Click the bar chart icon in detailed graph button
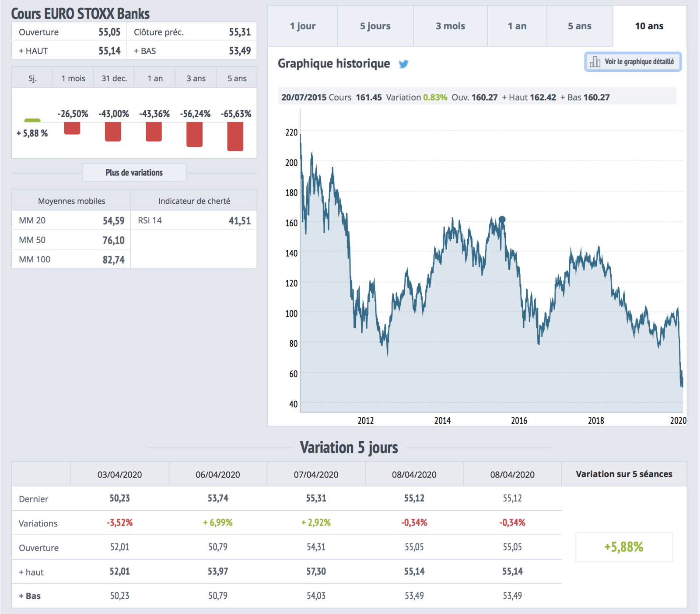Viewport: 700px width, 614px height. tap(595, 62)
